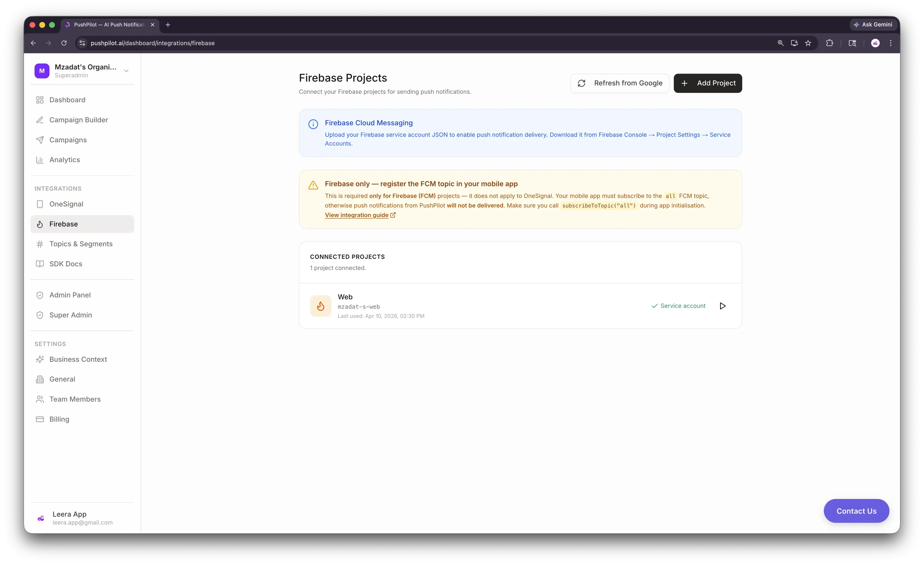Click the purple M organization avatar

[x=42, y=71]
